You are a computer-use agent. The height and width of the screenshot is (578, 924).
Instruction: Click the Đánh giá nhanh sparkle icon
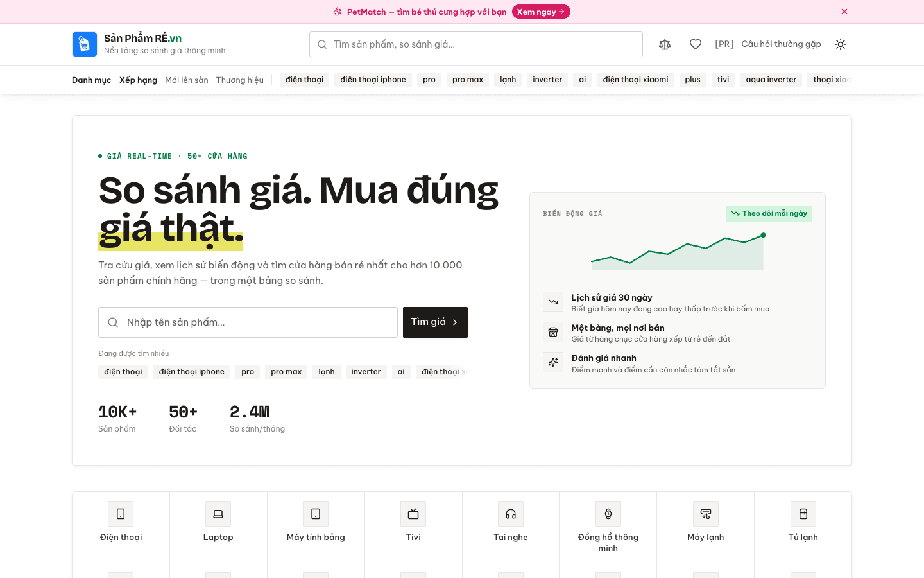click(553, 362)
